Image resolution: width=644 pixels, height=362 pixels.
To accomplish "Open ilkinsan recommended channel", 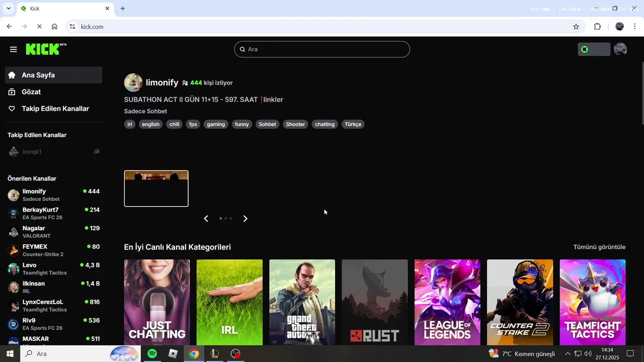I will [x=53, y=287].
